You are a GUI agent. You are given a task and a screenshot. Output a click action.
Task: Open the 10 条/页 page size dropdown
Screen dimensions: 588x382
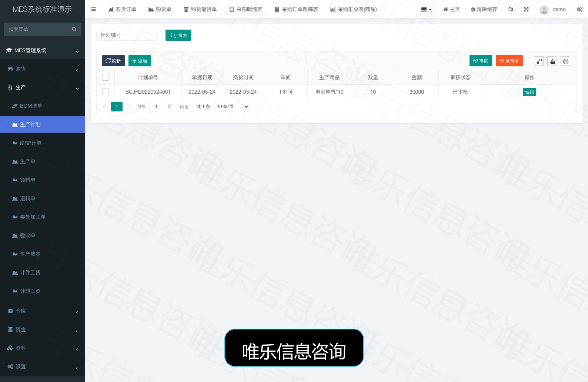click(232, 107)
